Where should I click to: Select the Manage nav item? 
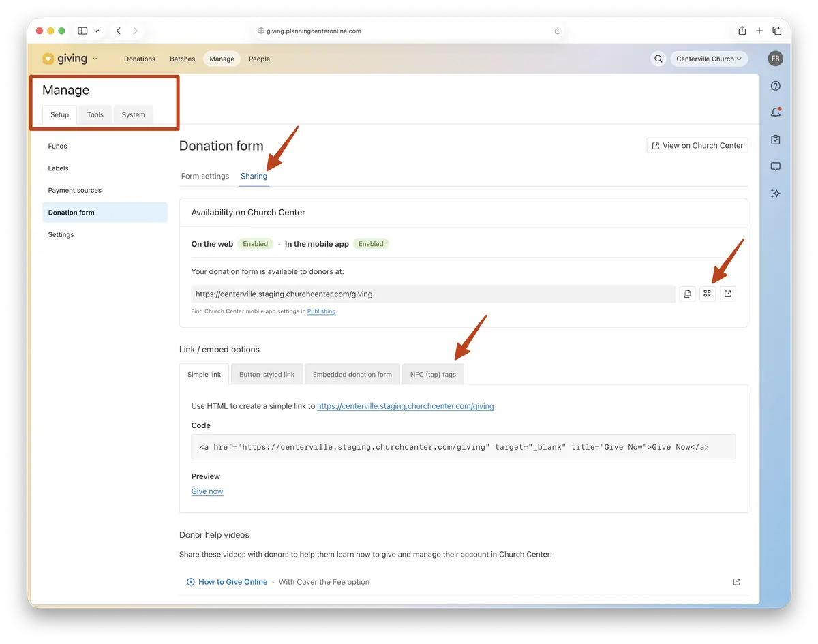point(222,59)
